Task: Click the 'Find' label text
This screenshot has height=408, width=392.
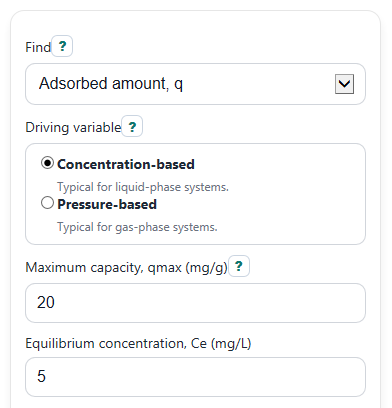Action: coord(38,47)
